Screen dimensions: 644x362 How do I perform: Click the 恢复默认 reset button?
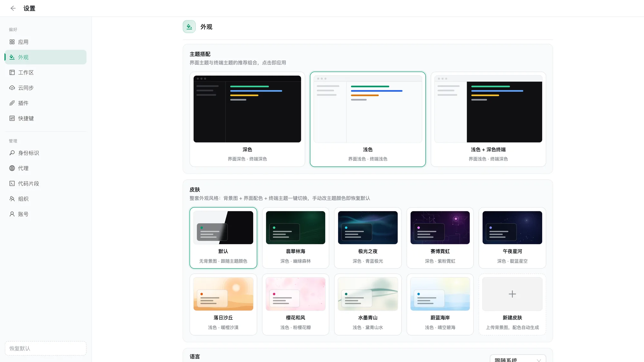click(46, 348)
